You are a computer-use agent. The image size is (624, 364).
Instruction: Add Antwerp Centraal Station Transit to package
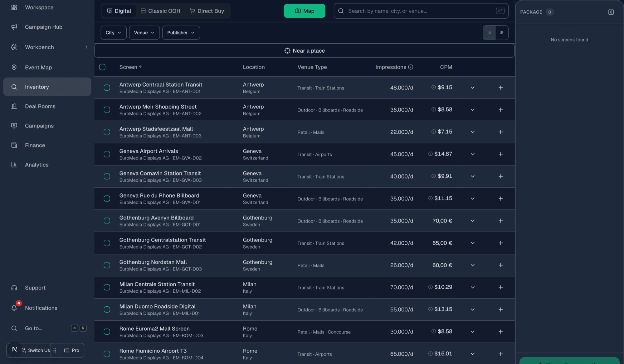(x=500, y=88)
